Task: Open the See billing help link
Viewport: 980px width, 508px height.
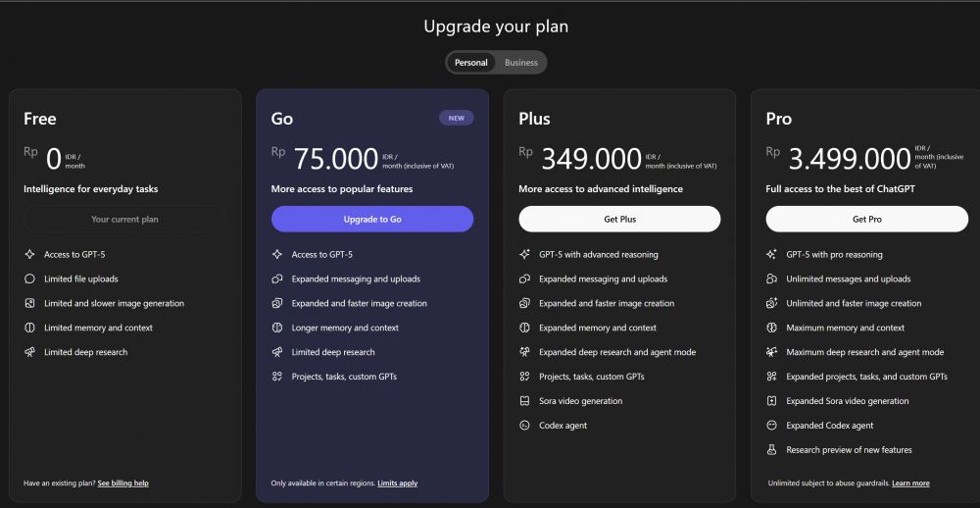Action: point(123,483)
